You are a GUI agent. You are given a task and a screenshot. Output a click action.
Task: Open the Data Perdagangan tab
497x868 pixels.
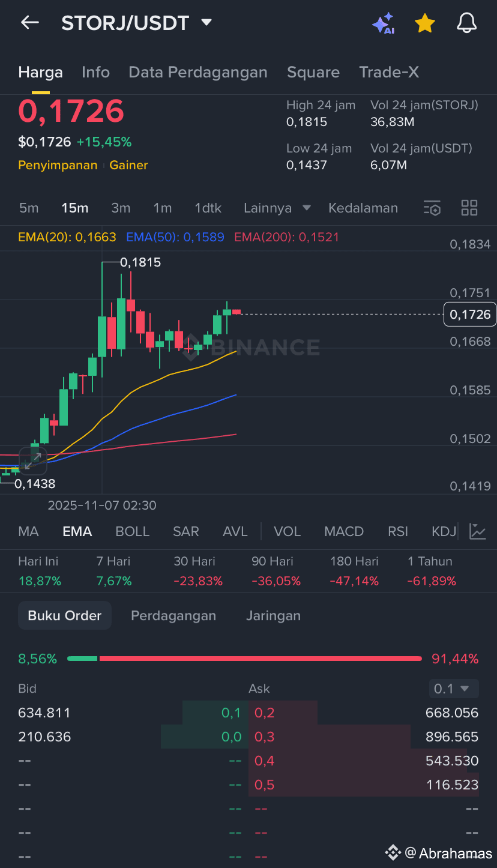tap(198, 73)
